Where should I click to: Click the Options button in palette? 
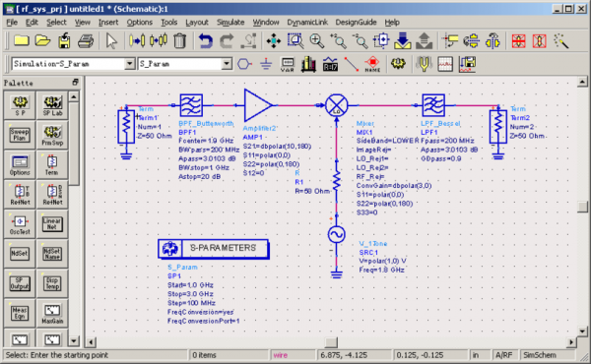pyautogui.click(x=20, y=165)
